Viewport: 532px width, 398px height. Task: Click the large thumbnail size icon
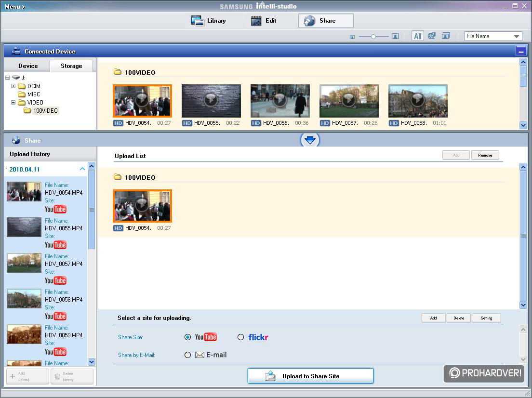point(395,36)
